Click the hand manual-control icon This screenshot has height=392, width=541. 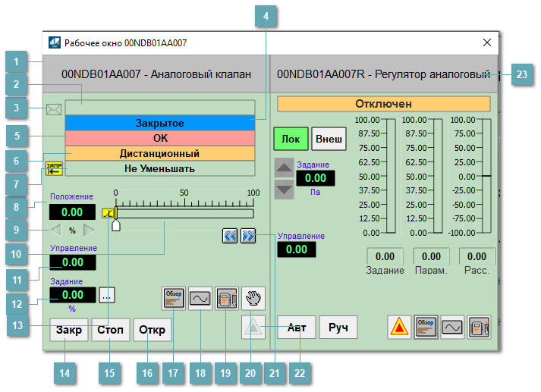point(253,299)
